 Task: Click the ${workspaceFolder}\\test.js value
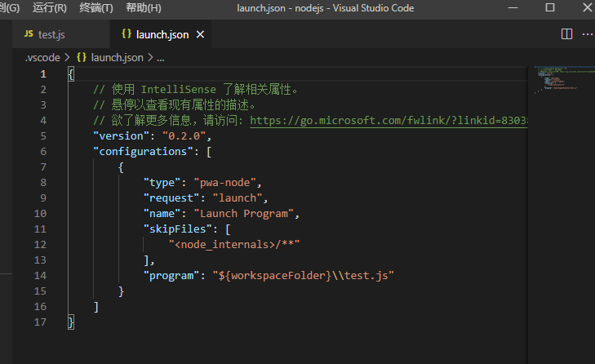(x=303, y=276)
